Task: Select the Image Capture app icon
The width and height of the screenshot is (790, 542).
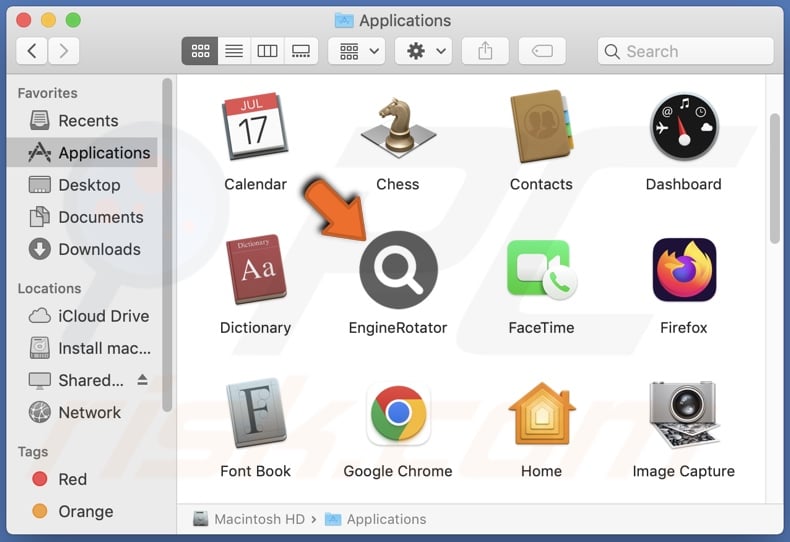Action: tap(684, 414)
